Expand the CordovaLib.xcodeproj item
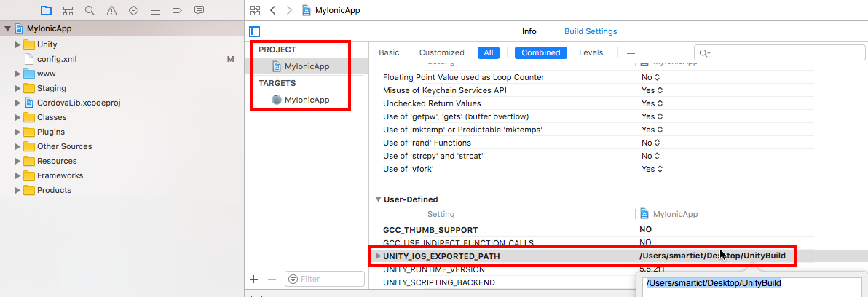The height and width of the screenshot is (297, 868). 17,103
